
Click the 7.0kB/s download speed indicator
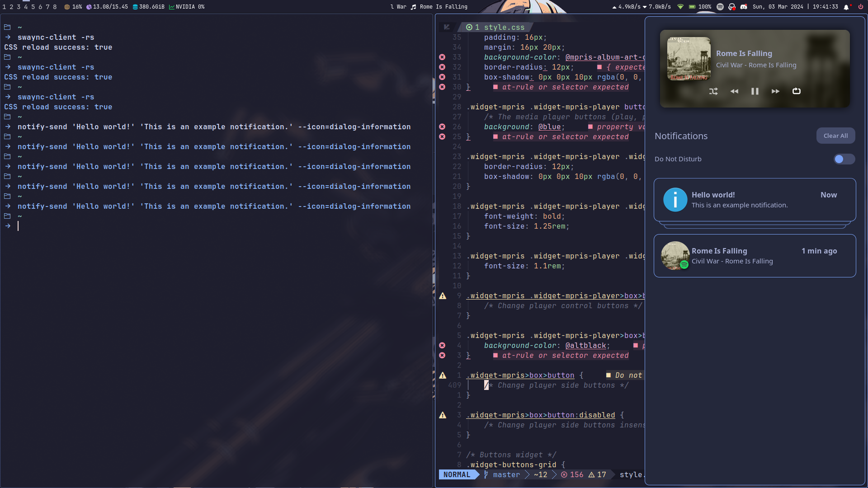pos(657,7)
